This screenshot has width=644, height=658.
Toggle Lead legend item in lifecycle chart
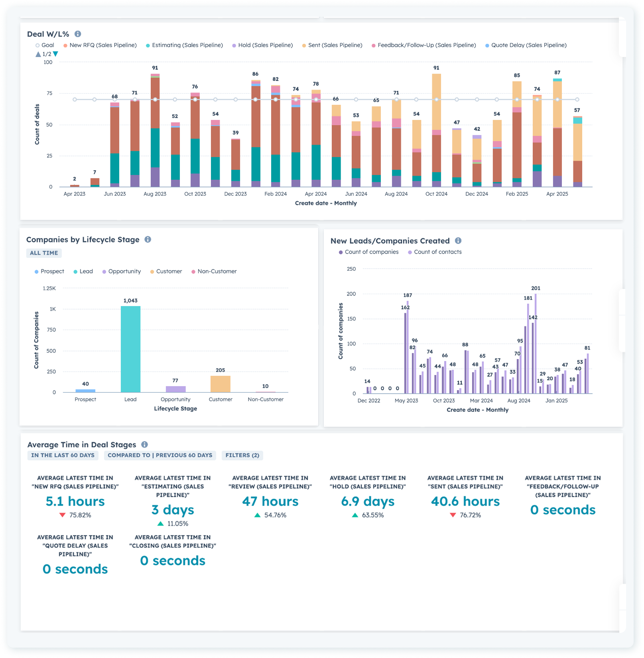(83, 271)
